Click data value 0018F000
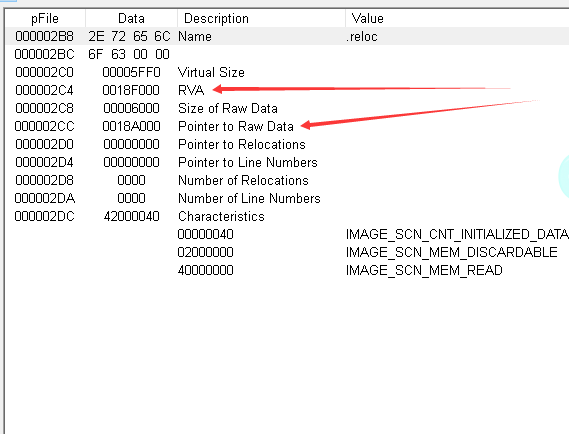Image resolution: width=569 pixels, height=434 pixels. point(131,90)
